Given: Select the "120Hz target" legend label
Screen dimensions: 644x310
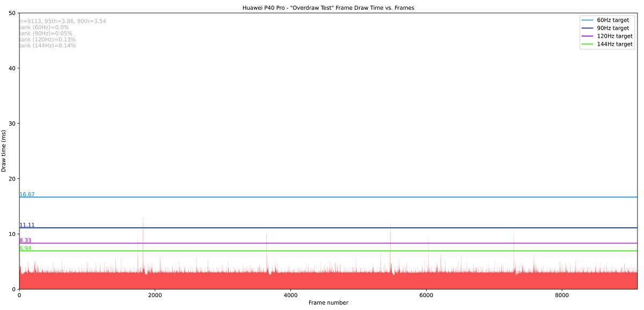Looking at the screenshot, I should (x=614, y=36).
